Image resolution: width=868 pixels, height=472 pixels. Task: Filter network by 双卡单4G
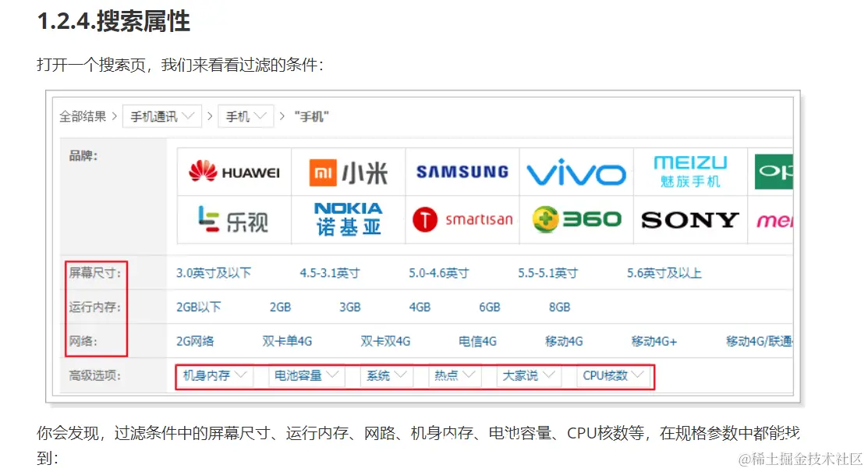point(287,341)
